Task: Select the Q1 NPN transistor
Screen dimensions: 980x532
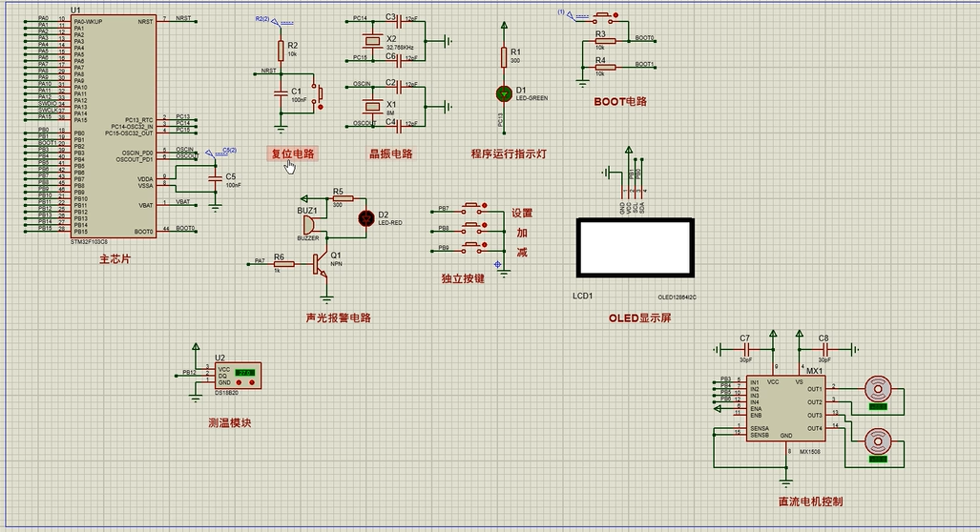Action: pos(320,264)
